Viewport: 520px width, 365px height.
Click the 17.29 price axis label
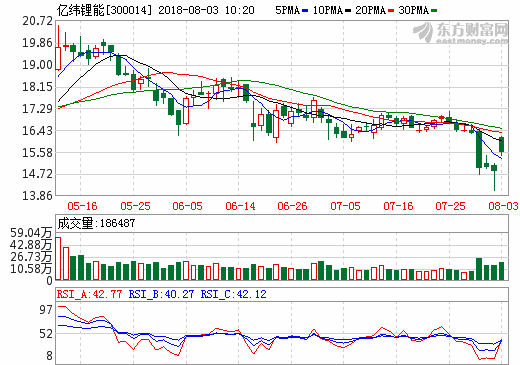point(37,108)
